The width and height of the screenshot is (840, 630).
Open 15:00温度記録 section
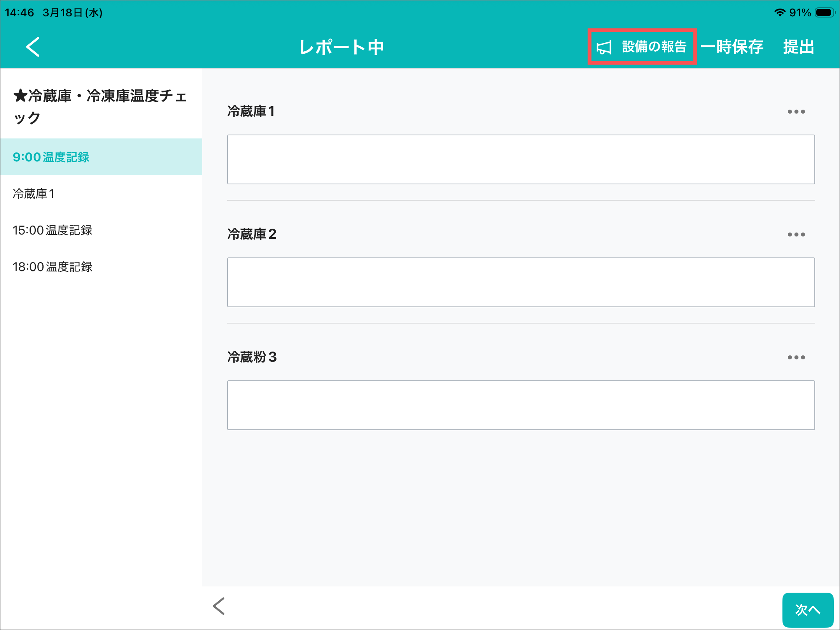coord(52,230)
